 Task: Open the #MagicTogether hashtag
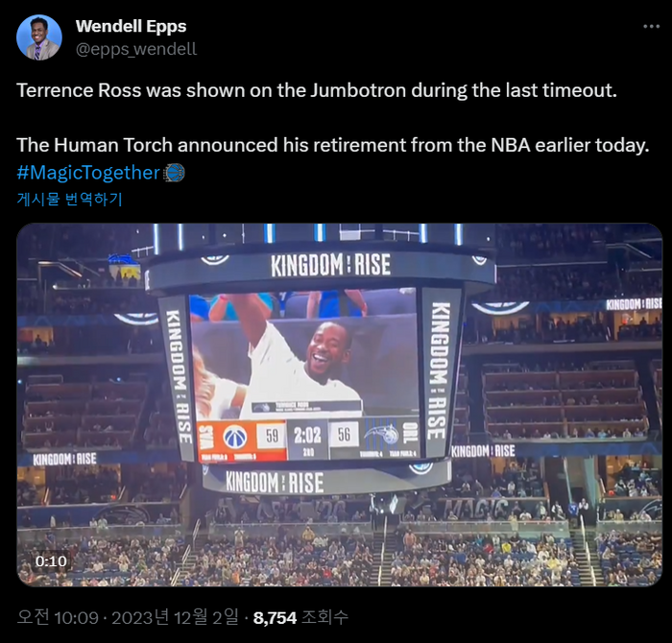(x=88, y=173)
